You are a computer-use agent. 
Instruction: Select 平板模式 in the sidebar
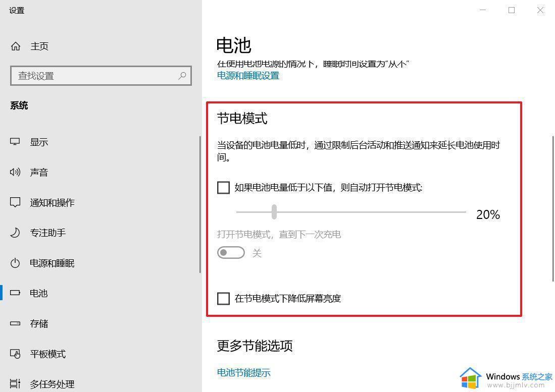48,354
